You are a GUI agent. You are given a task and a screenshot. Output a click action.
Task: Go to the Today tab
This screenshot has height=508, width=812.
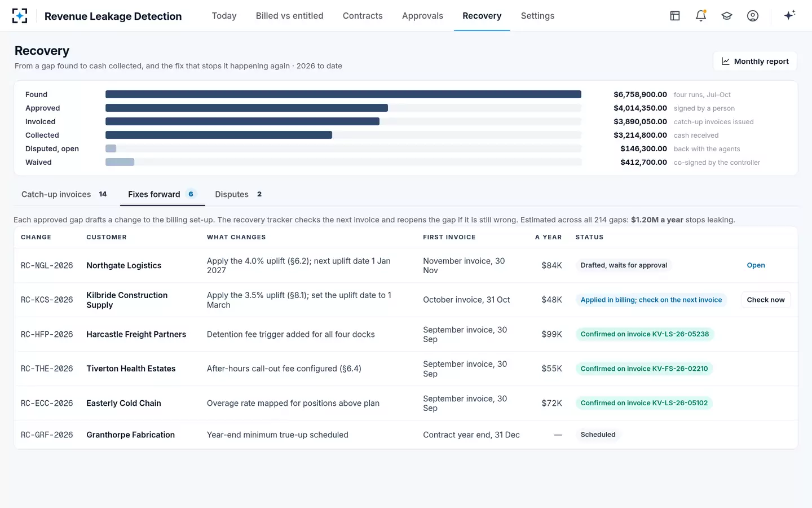pos(224,16)
